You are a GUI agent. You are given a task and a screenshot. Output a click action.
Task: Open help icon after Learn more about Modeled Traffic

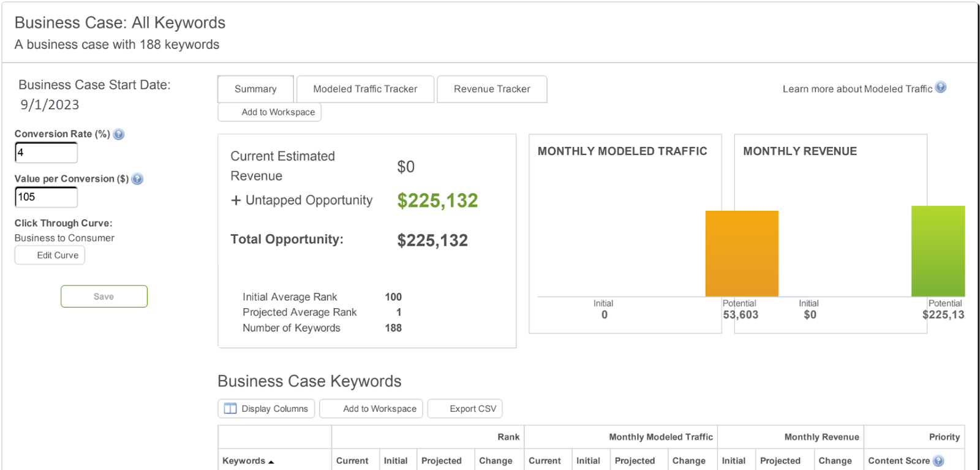[x=941, y=88]
